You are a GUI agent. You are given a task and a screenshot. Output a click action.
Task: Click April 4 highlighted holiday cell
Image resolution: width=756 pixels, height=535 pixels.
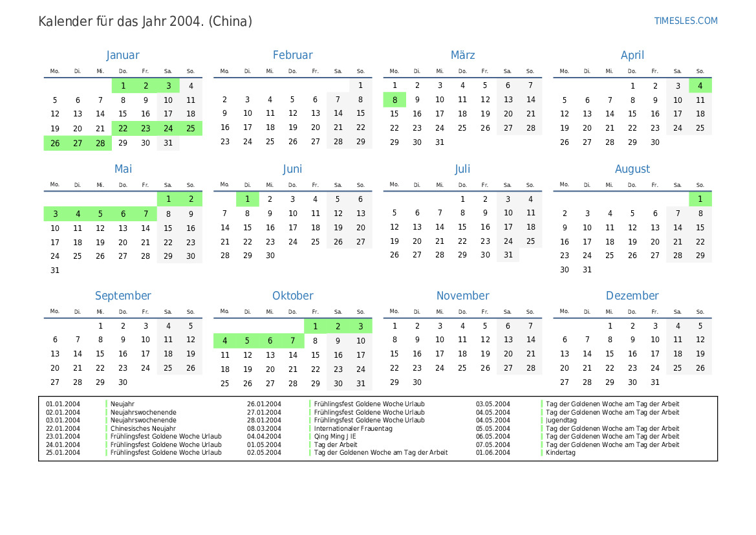click(700, 85)
